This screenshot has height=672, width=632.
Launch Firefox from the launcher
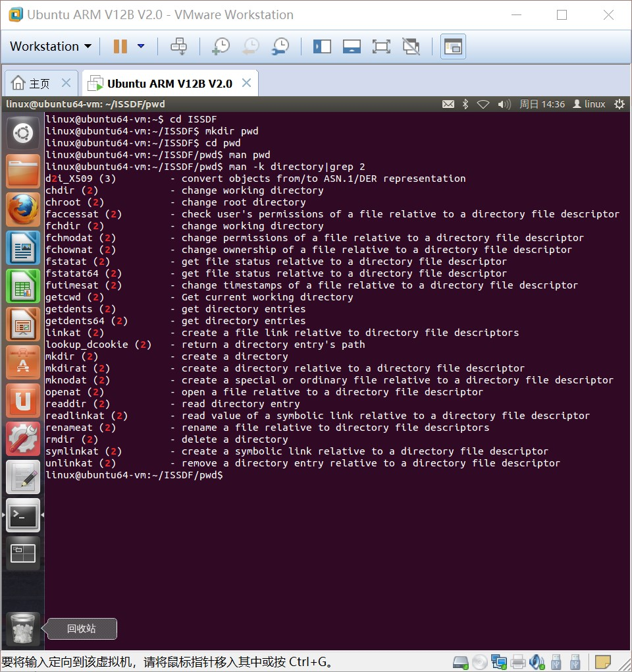coord(23,210)
